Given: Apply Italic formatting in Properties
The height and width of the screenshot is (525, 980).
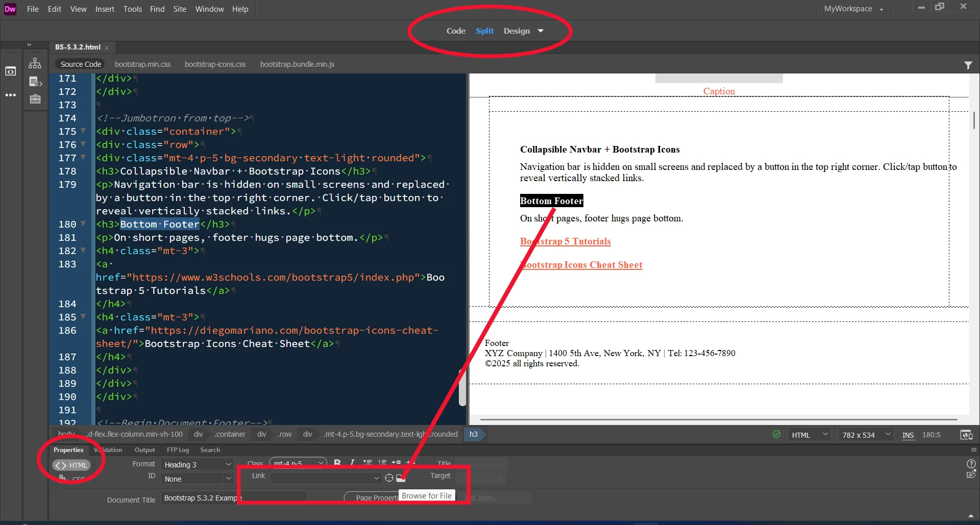Looking at the screenshot, I should (x=352, y=463).
